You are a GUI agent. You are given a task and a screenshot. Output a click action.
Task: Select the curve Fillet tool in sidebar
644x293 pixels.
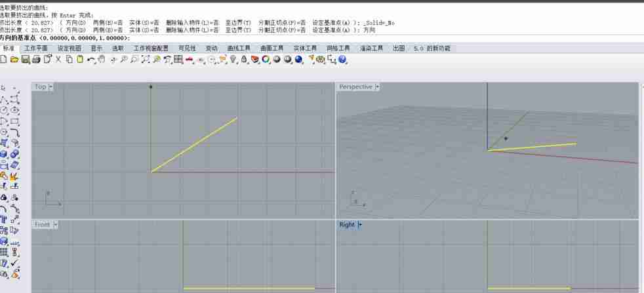(15, 132)
